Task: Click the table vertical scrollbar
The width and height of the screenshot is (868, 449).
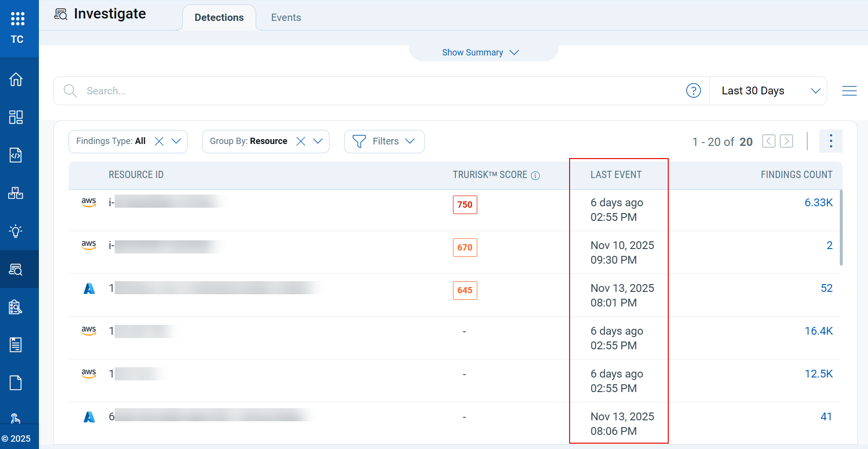Action: pos(841,228)
